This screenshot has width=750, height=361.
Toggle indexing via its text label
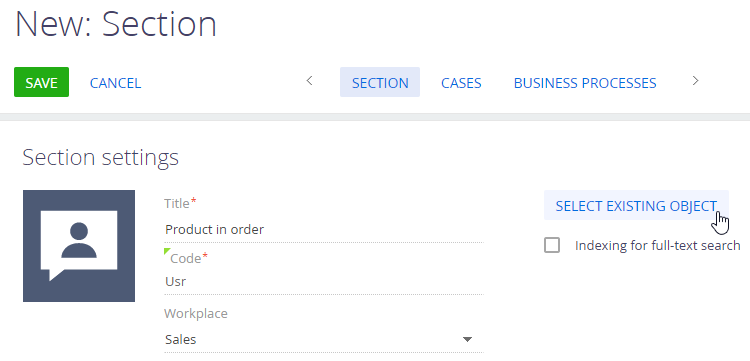657,246
